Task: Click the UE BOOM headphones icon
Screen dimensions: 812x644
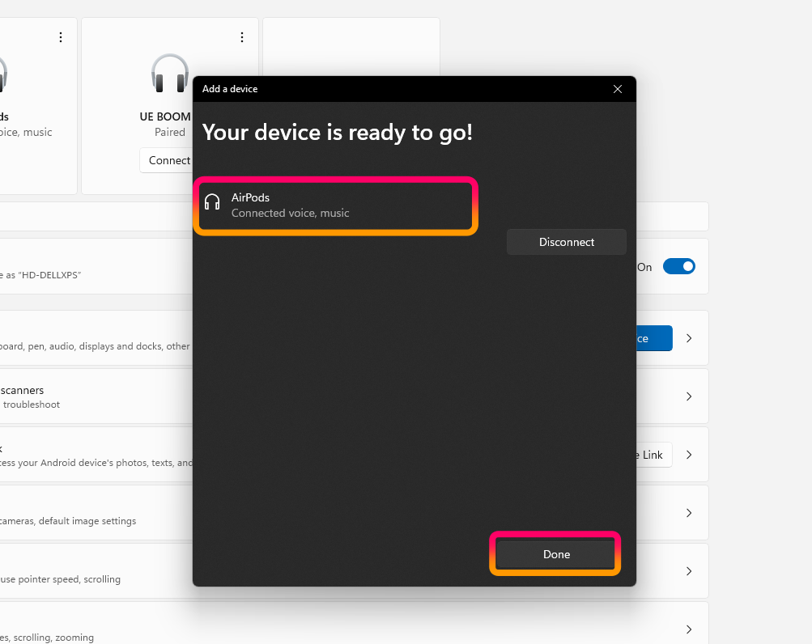Action: coord(170,74)
